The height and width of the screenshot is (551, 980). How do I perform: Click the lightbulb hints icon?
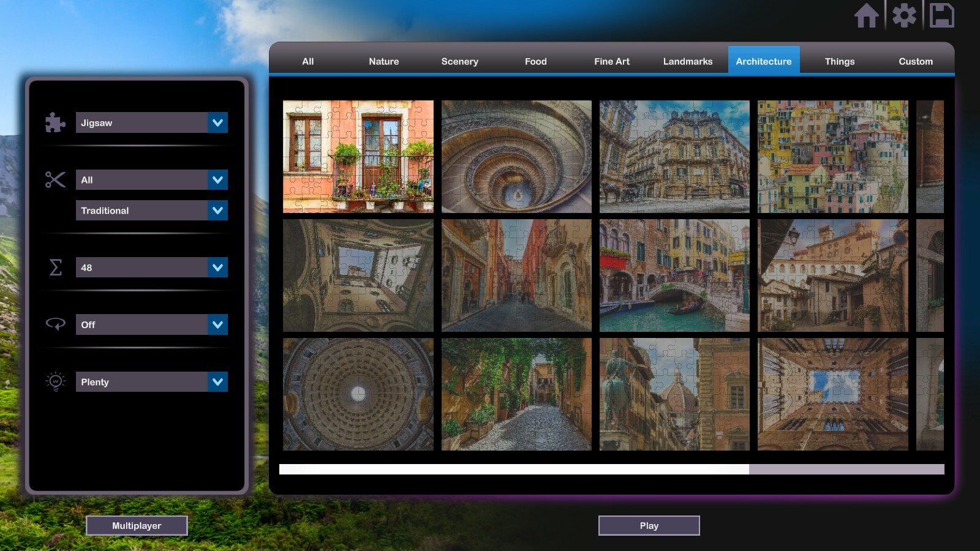click(55, 381)
